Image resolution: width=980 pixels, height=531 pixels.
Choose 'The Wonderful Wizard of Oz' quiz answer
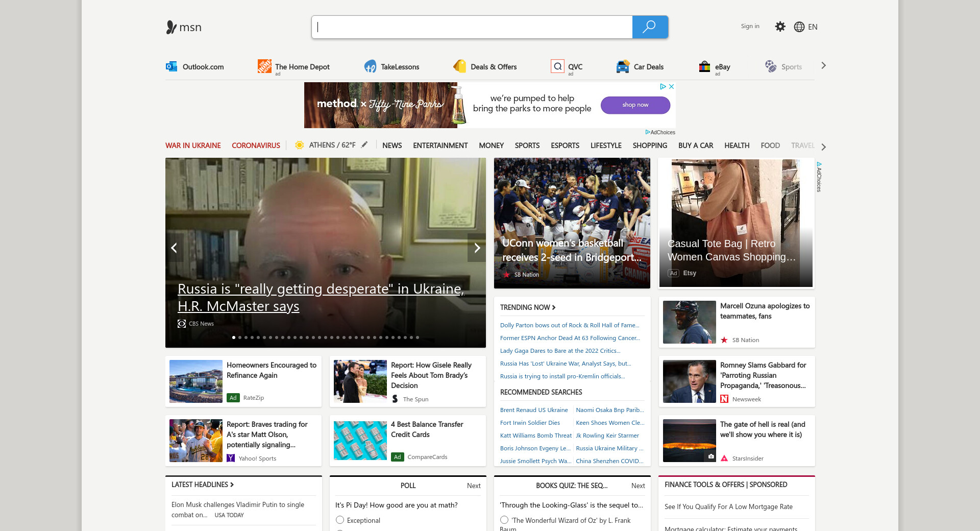click(504, 520)
